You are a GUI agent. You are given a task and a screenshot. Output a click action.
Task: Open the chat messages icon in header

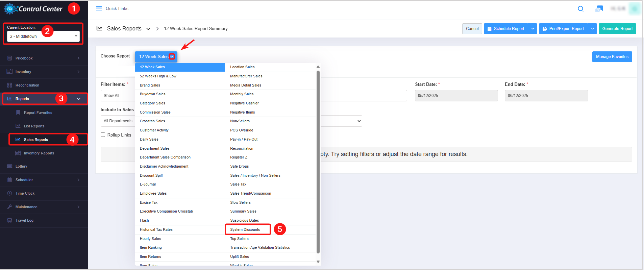pos(599,9)
